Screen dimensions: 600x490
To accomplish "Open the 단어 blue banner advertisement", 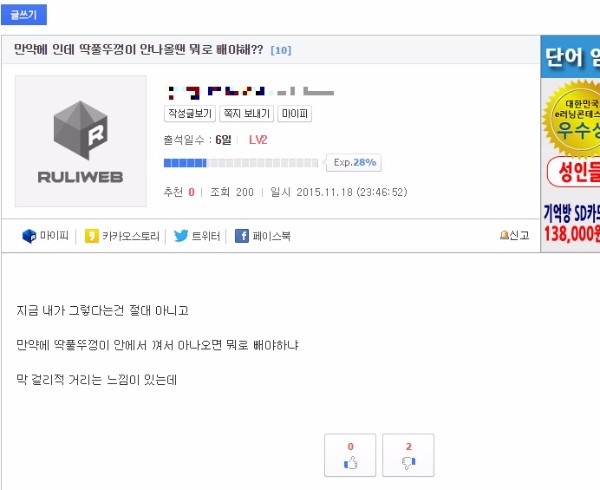I will 570,57.
